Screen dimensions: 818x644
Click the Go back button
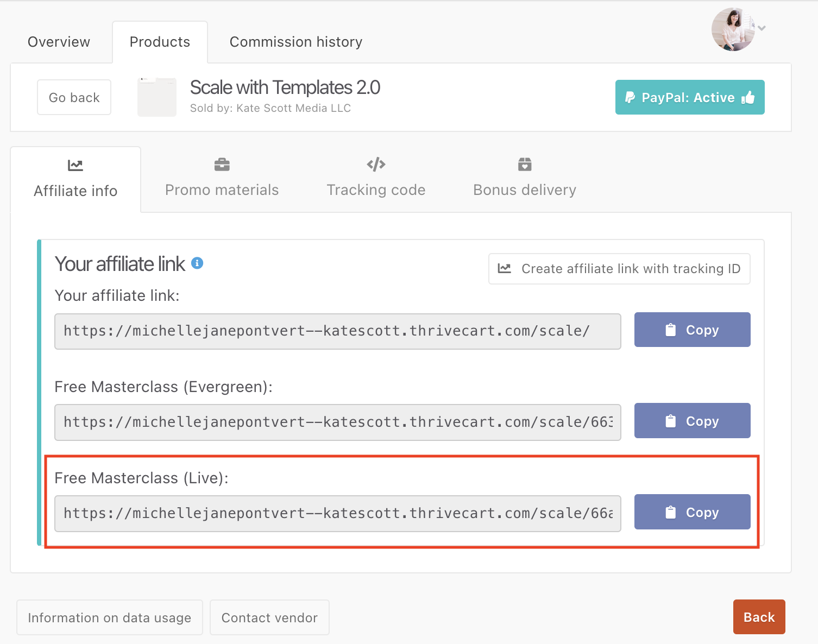click(x=74, y=97)
